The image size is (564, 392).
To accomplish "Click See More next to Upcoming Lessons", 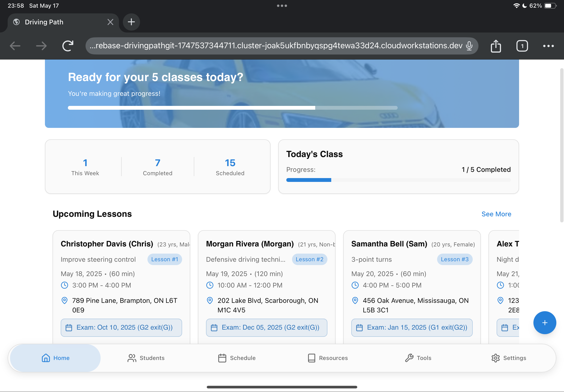I will pyautogui.click(x=496, y=214).
